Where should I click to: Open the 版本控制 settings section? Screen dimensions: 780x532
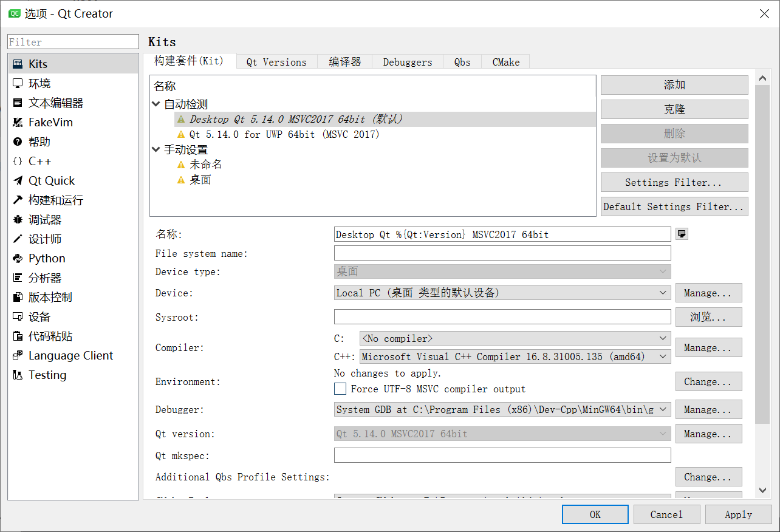click(47, 297)
